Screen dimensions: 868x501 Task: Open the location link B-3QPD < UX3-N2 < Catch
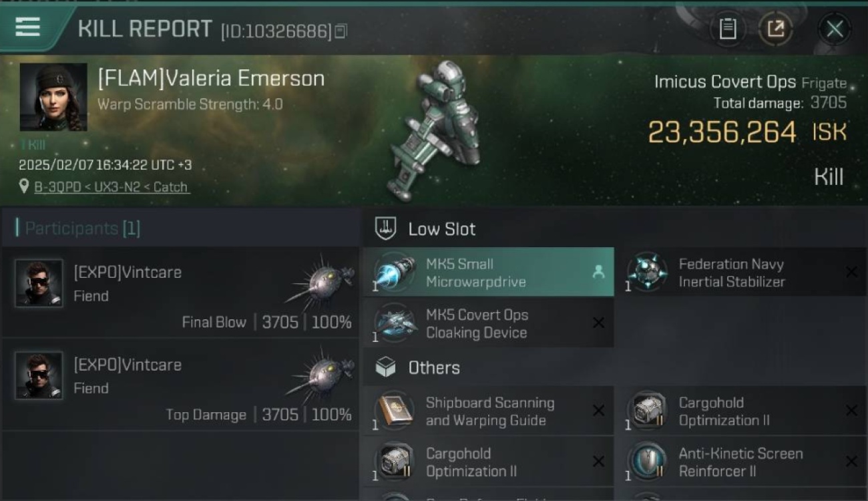(112, 187)
